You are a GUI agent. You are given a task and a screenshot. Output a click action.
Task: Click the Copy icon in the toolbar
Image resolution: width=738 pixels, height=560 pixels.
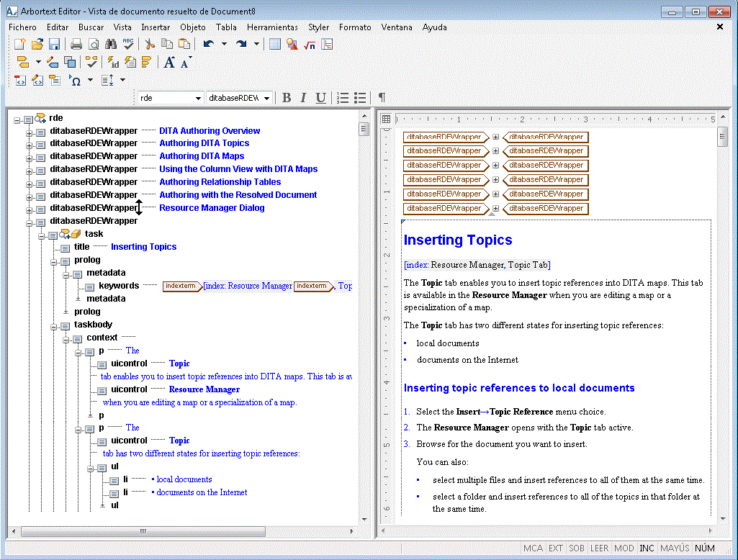point(167,44)
